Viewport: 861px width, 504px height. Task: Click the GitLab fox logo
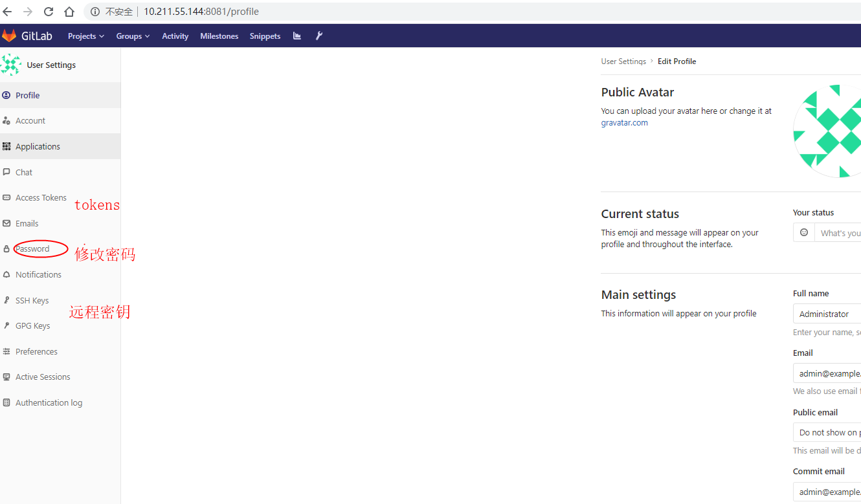click(9, 36)
